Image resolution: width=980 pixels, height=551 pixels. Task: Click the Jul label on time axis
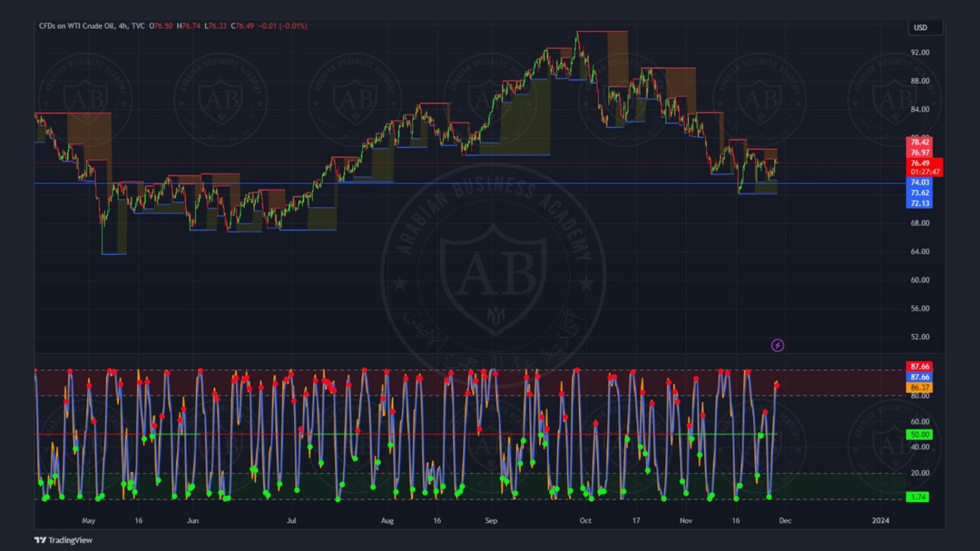[x=291, y=521]
